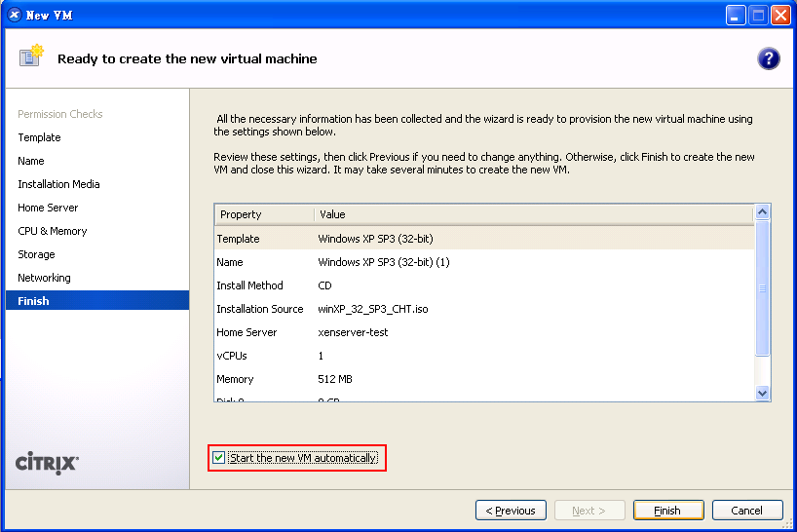The height and width of the screenshot is (532, 797).
Task: Click the Previous button
Action: (511, 511)
